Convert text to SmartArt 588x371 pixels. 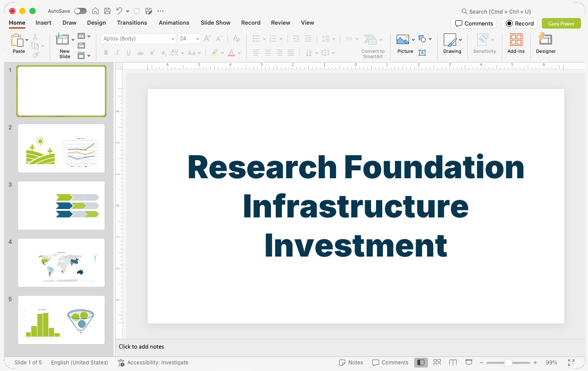[x=373, y=46]
